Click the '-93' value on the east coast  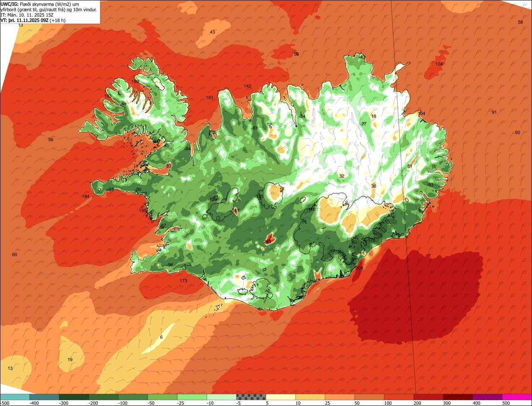pyautogui.click(x=430, y=185)
